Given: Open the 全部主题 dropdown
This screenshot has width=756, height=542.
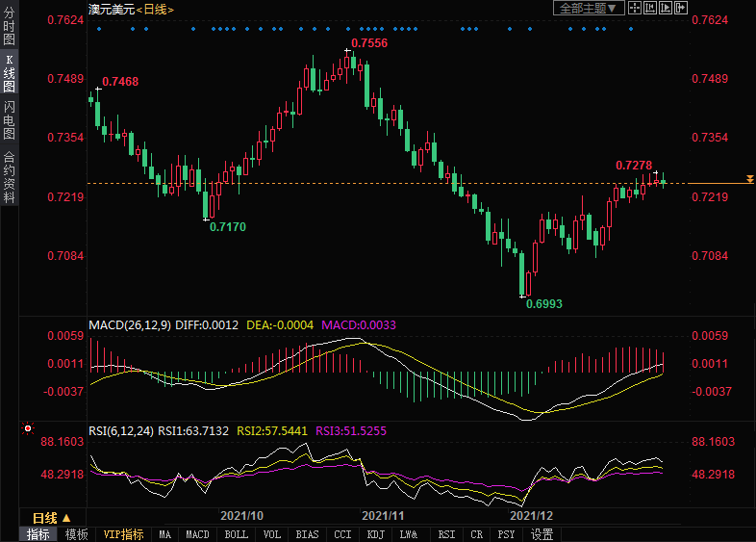Looking at the screenshot, I should point(588,8).
